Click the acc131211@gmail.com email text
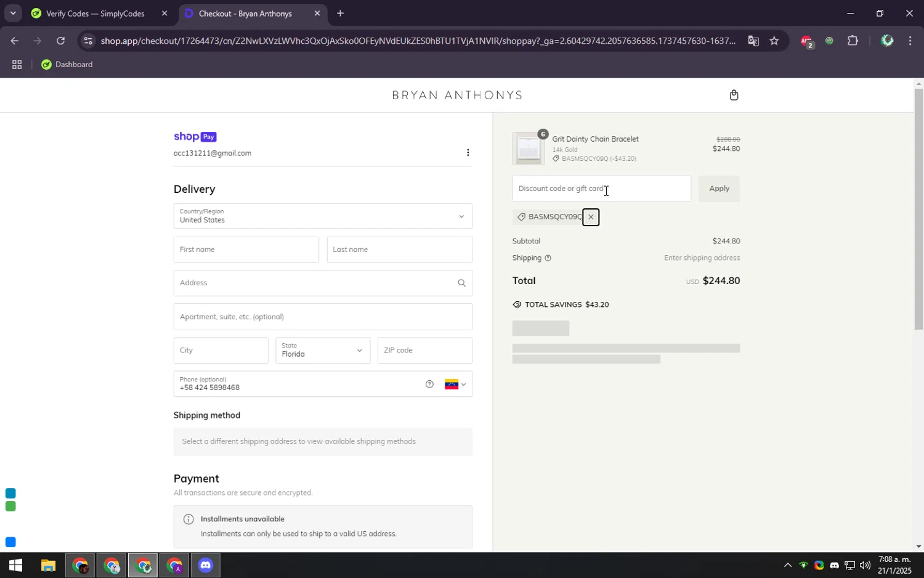The width and height of the screenshot is (924, 578). coord(212,153)
